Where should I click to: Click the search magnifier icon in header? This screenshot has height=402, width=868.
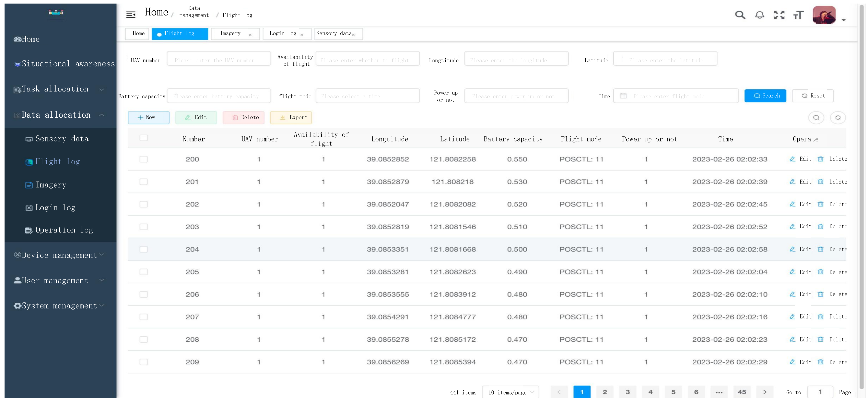coord(740,15)
